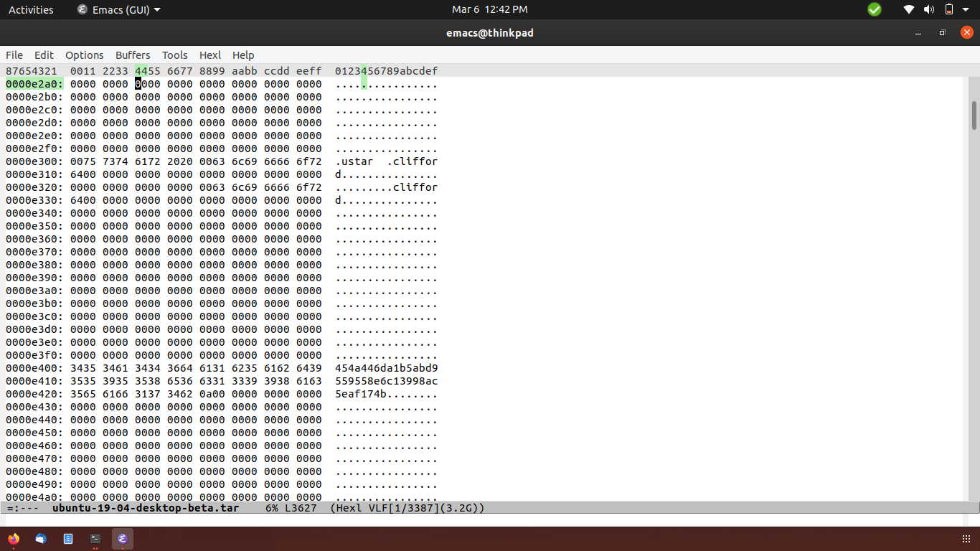Open the document editor dock icon
This screenshot has width=980, height=551.
pyautogui.click(x=68, y=539)
